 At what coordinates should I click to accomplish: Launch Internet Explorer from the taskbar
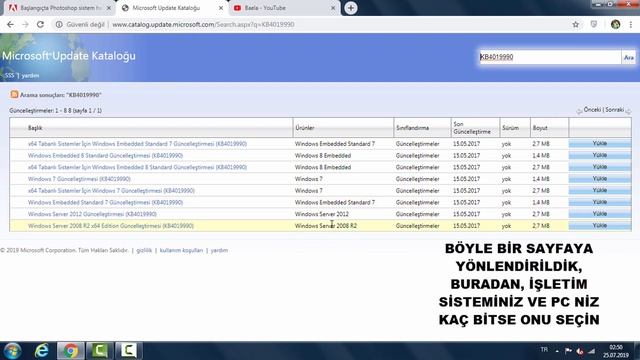(42, 351)
